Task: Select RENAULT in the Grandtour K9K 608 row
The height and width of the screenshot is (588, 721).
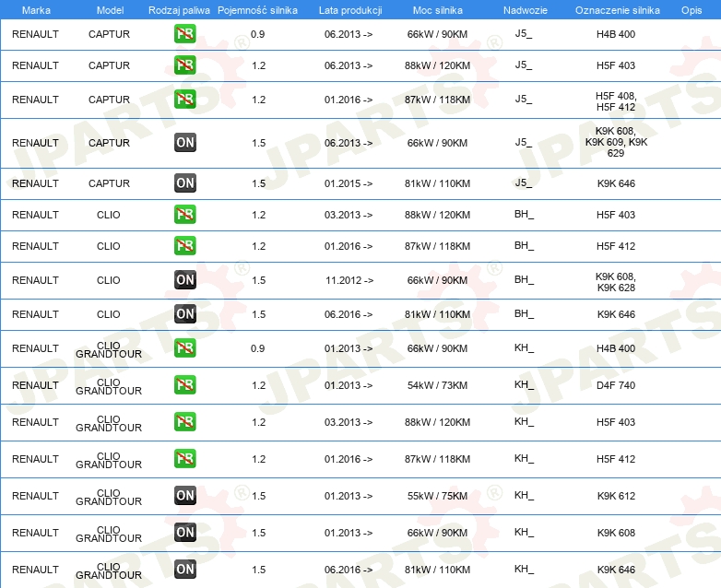Action: 35,533
